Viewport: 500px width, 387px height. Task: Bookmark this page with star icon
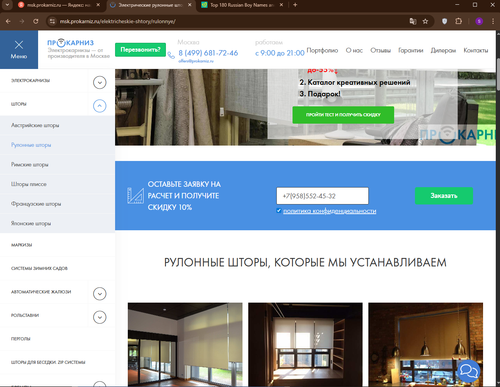point(425,21)
